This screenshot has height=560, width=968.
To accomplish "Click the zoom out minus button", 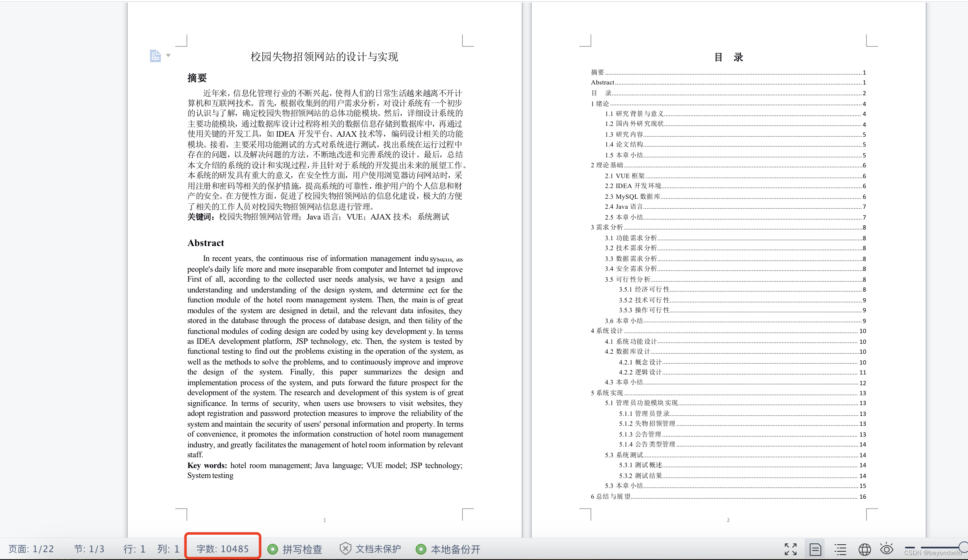I will click(x=910, y=548).
